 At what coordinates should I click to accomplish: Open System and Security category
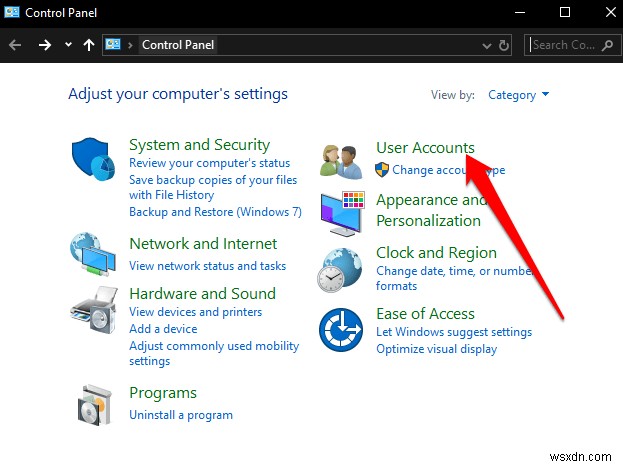(199, 145)
